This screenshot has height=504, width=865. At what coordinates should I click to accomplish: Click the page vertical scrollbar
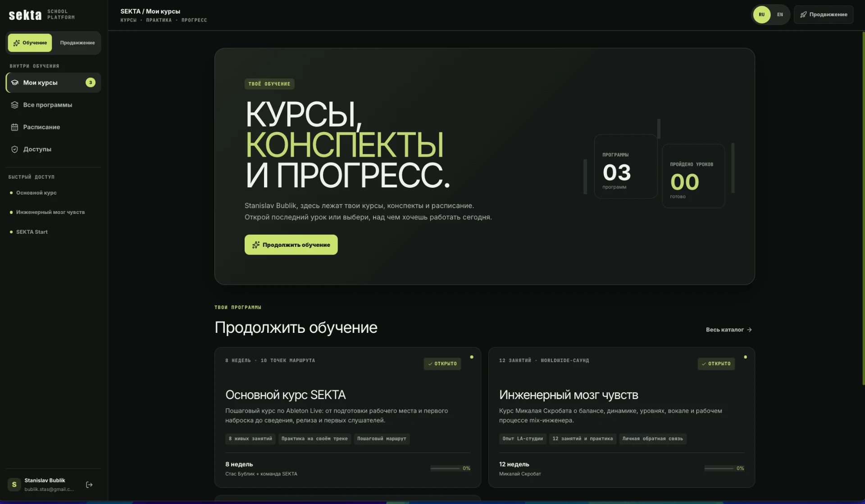[x=863, y=207]
